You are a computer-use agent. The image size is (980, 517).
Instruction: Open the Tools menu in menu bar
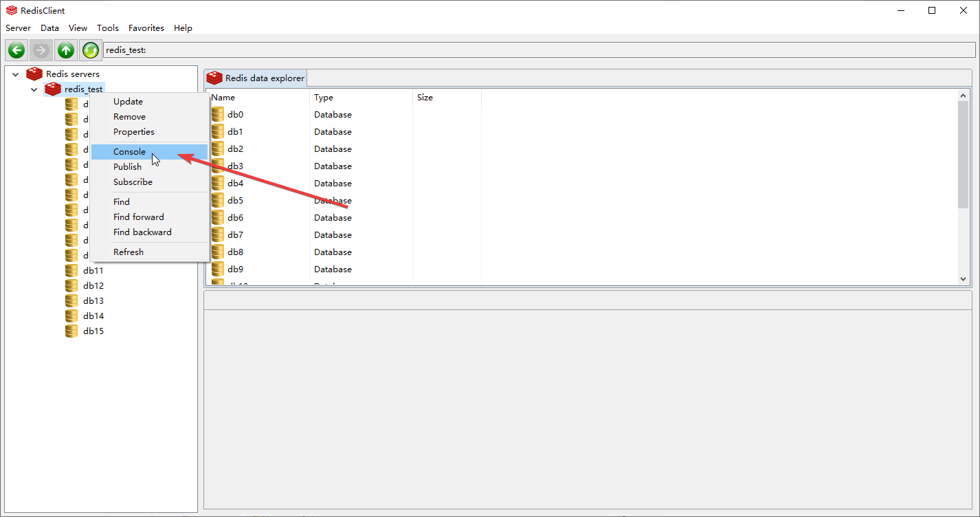pyautogui.click(x=108, y=28)
